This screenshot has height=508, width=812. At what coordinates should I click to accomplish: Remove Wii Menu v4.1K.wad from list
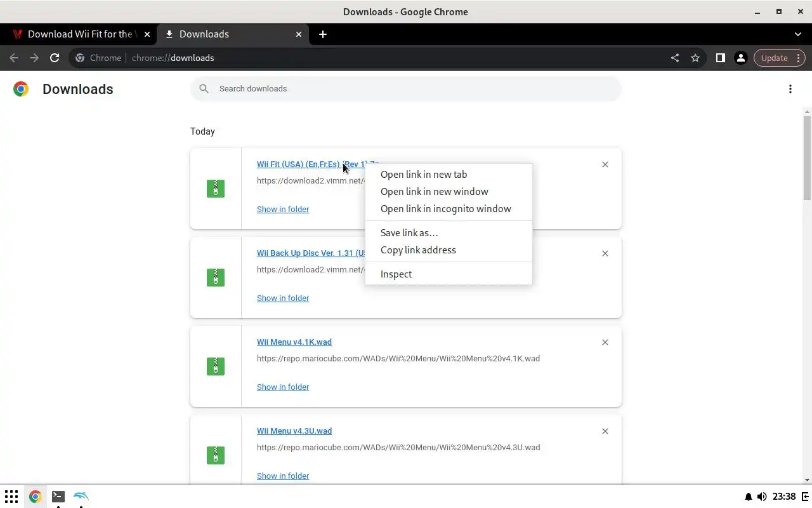(x=605, y=342)
